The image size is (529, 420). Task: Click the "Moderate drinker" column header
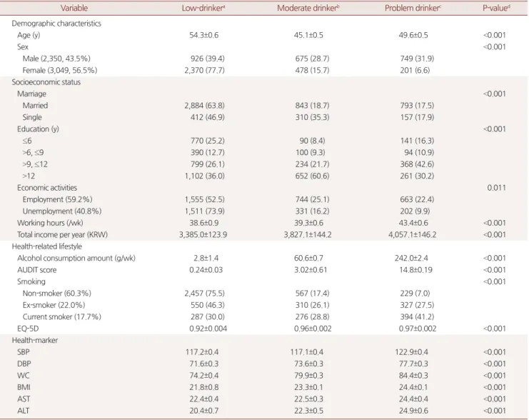coord(308,8)
